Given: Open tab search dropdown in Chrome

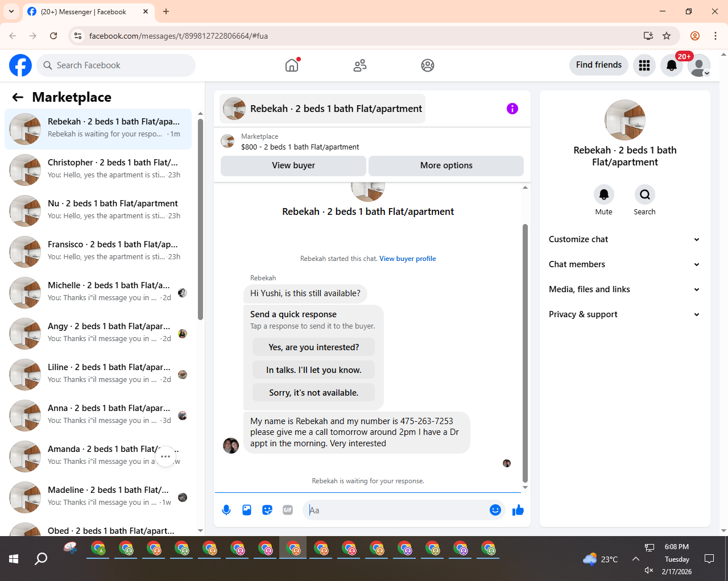Looking at the screenshot, I should point(11,11).
